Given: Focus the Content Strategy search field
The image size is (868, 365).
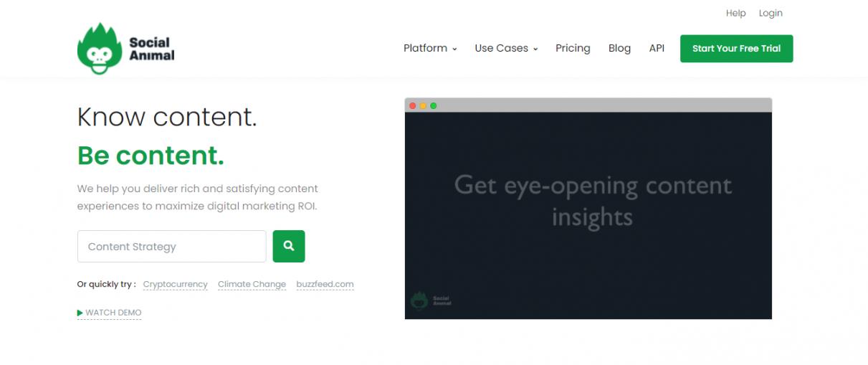Looking at the screenshot, I should click(x=171, y=247).
